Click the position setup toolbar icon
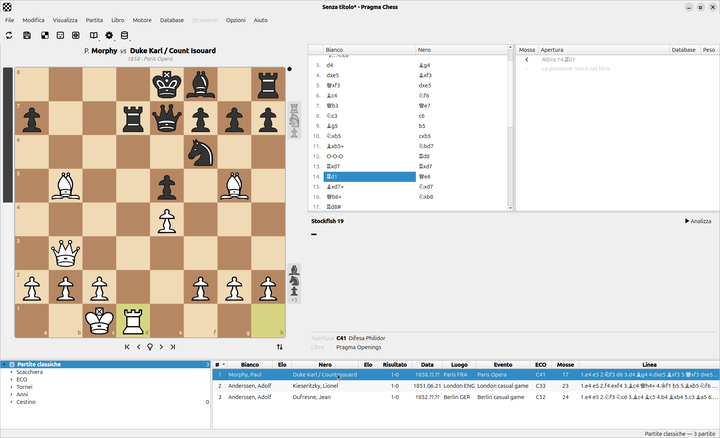The width and height of the screenshot is (720, 438). (x=60, y=35)
